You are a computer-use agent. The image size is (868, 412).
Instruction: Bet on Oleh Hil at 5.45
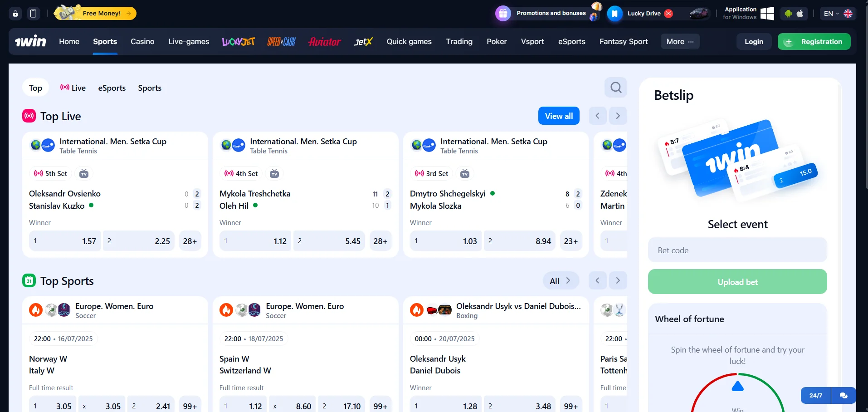[329, 241]
